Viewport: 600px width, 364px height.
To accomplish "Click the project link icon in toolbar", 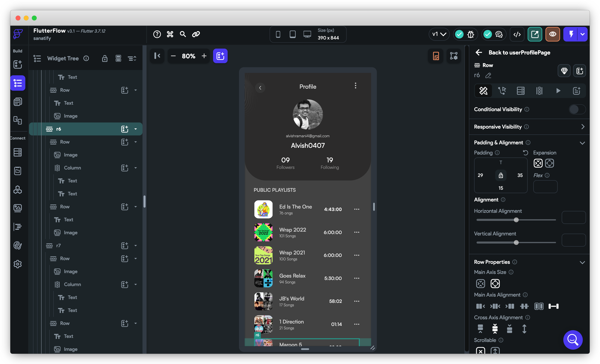I will 196,34.
